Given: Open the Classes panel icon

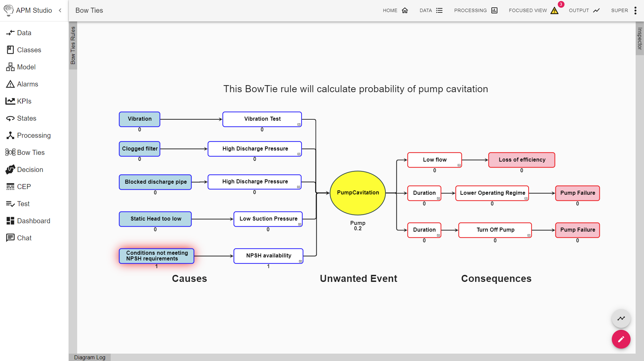Looking at the screenshot, I should pyautogui.click(x=10, y=50).
